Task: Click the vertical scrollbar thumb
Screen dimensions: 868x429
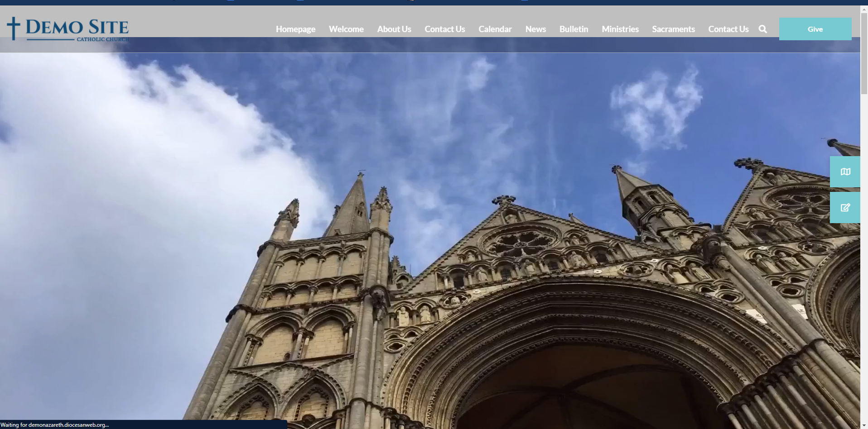Action: coord(864,50)
